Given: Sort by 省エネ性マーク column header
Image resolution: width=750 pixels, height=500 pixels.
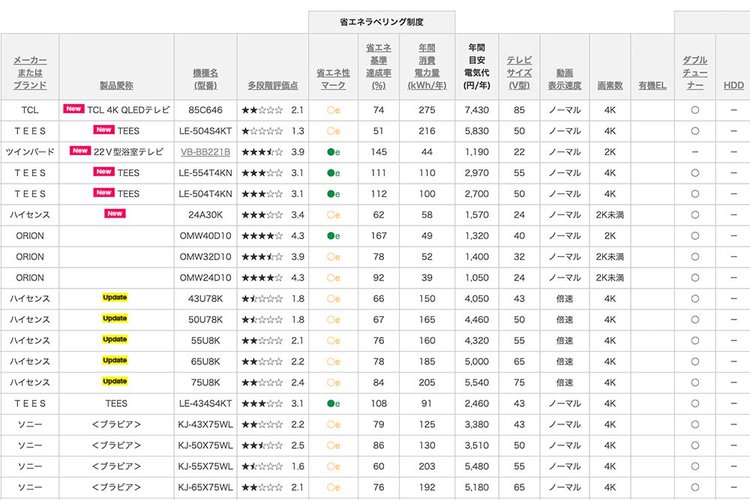Looking at the screenshot, I should (333, 79).
